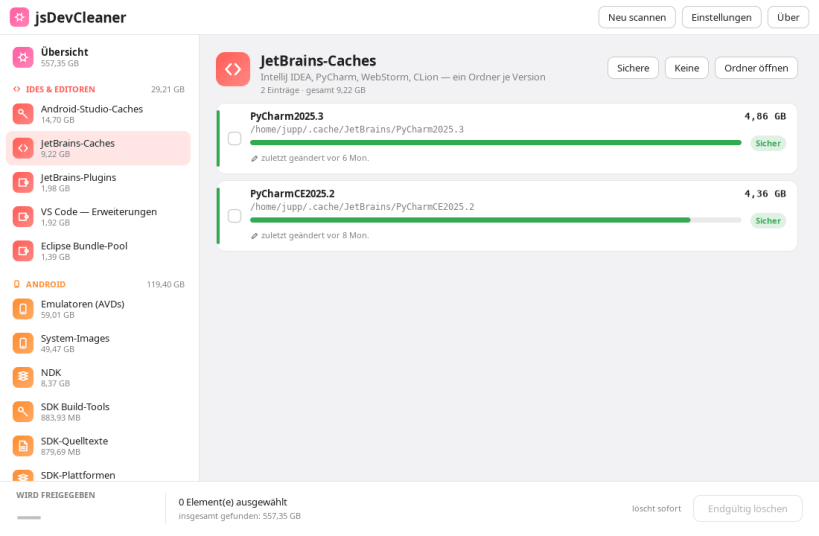Click the Endgültig löschen button

tap(747, 509)
